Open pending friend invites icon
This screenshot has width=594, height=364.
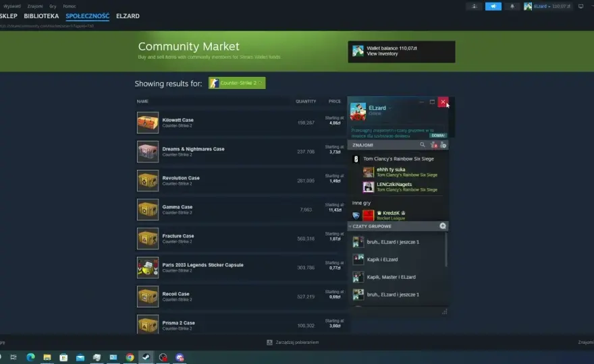pos(434,145)
